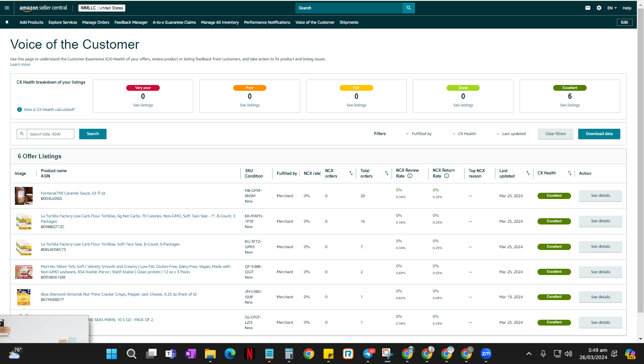Show hidden system tray icons
Viewport: 644px width, 364px height.
coord(529,354)
